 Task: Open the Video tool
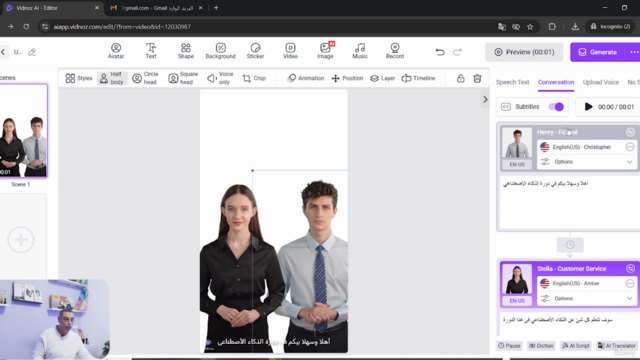(x=290, y=51)
